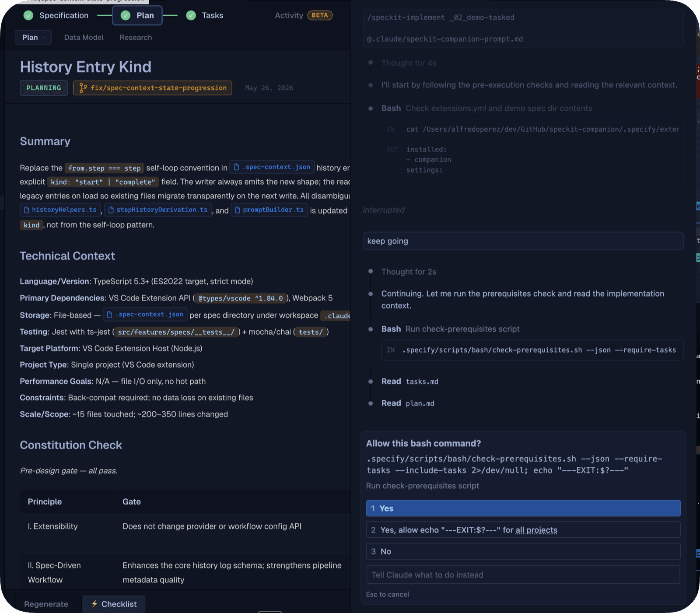Click the from.step === step code chip

104,168
